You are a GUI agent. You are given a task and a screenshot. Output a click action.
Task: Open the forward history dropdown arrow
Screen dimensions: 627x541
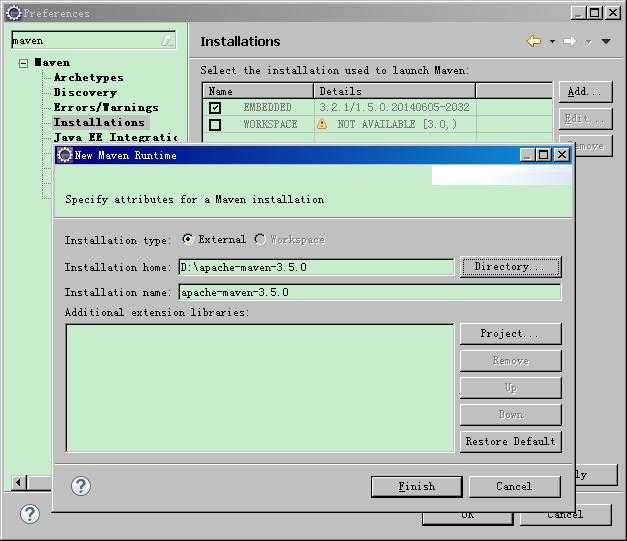(588, 42)
